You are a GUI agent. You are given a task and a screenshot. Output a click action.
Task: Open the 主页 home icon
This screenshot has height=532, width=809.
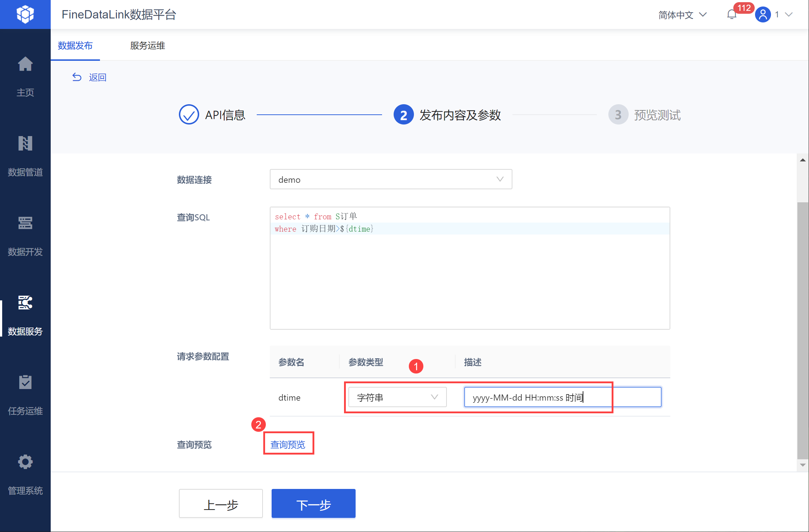tap(25, 64)
